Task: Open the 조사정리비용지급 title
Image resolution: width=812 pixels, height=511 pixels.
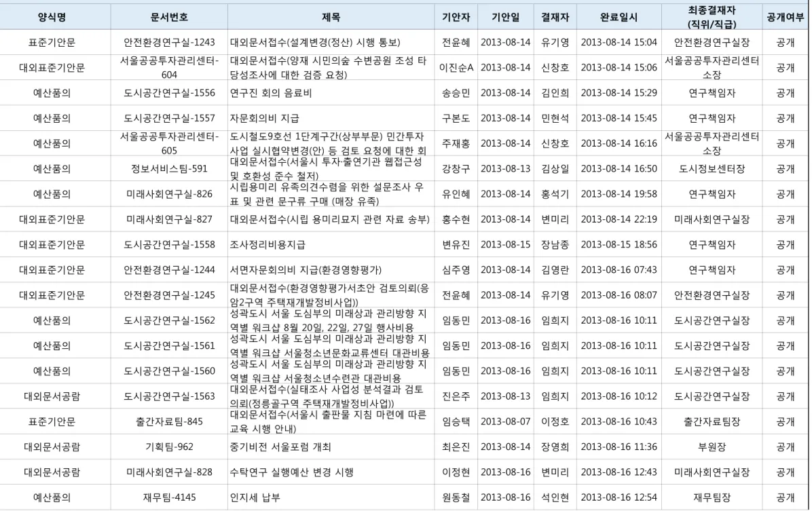Action: pyautogui.click(x=267, y=245)
